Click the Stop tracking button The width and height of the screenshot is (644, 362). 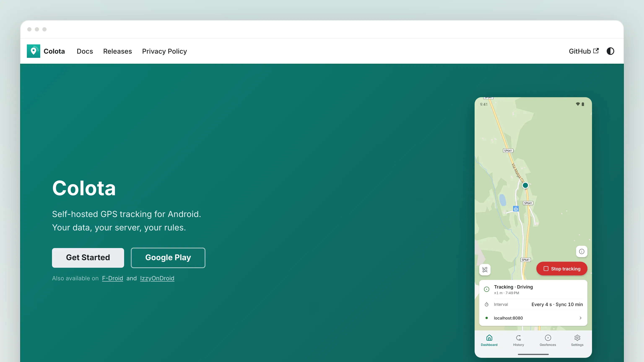click(x=562, y=269)
